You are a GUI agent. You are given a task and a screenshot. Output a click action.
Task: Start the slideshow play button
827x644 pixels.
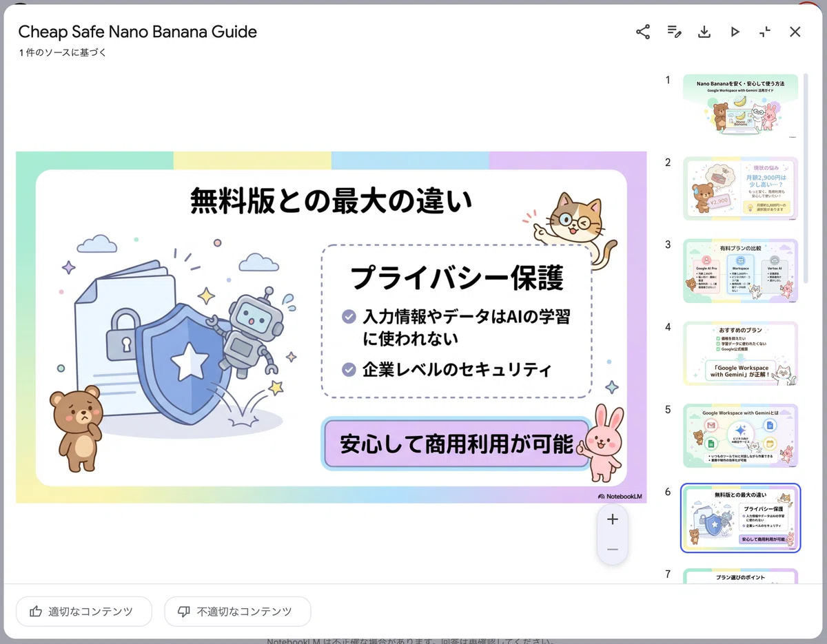click(x=735, y=32)
